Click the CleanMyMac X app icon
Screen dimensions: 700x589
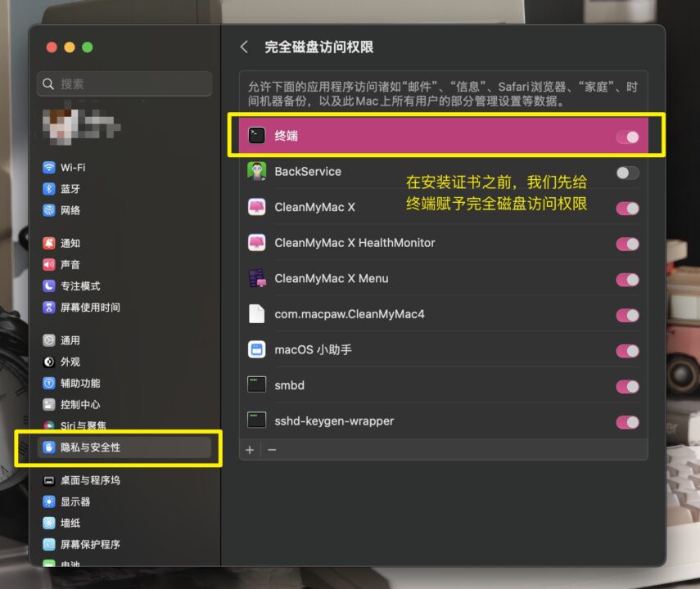click(x=257, y=208)
